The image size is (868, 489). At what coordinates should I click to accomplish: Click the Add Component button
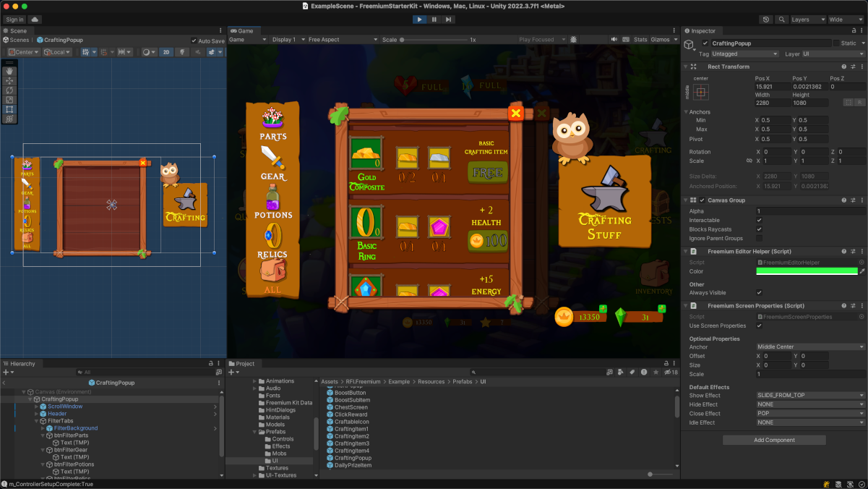[774, 440]
